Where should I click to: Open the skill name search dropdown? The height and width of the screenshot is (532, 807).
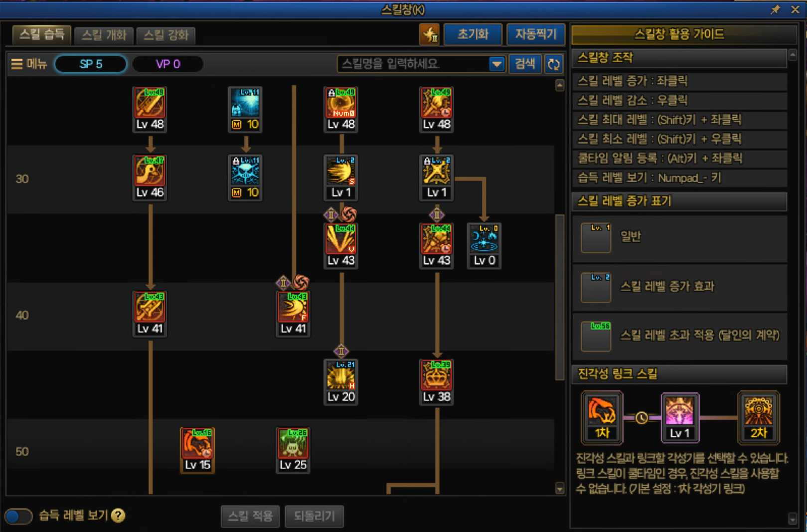point(496,64)
